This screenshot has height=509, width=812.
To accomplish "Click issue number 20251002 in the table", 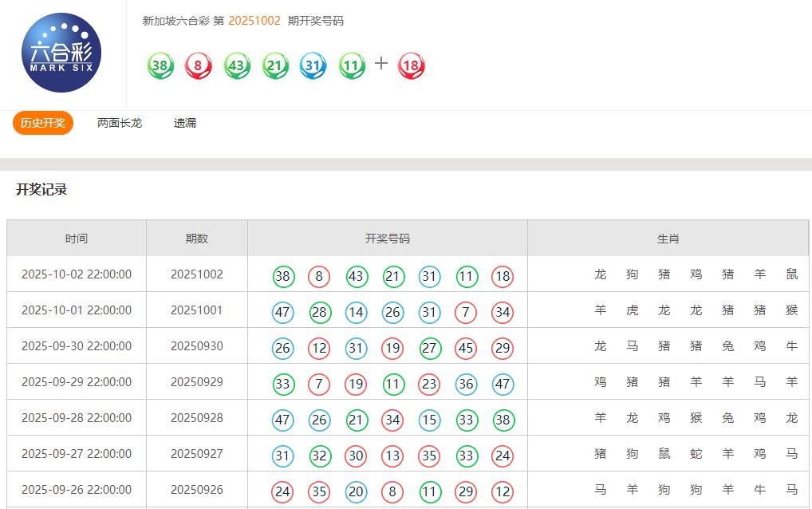I will coord(197,274).
